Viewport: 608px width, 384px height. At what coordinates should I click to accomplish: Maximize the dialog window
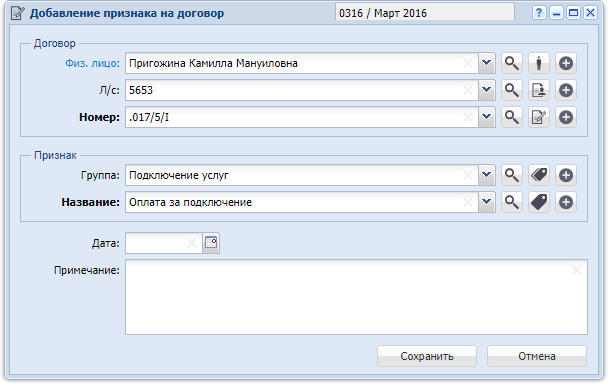pos(573,13)
